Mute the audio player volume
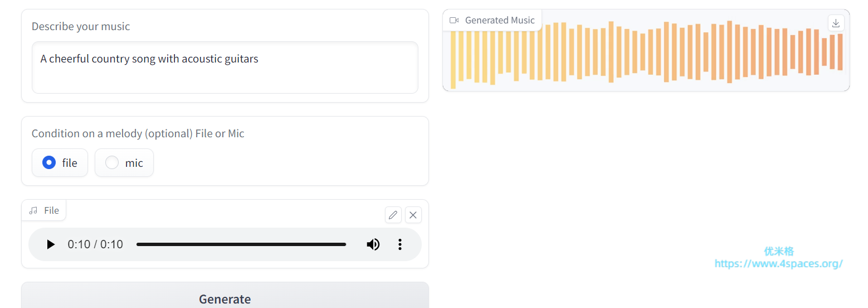 (373, 244)
